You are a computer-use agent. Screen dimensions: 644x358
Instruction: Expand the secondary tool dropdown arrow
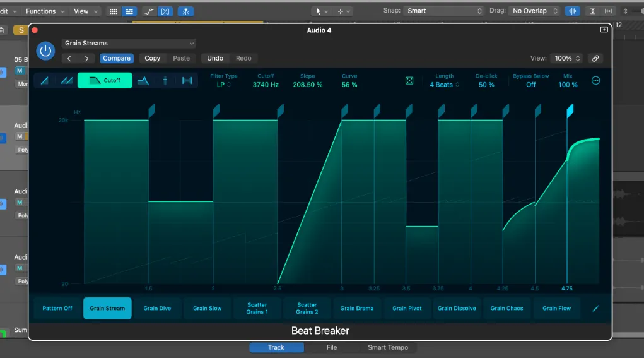pyautogui.click(x=348, y=11)
